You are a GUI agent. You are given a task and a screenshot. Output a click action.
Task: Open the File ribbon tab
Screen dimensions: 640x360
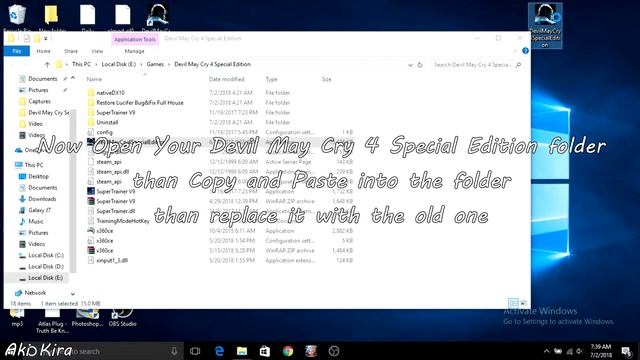(17, 51)
